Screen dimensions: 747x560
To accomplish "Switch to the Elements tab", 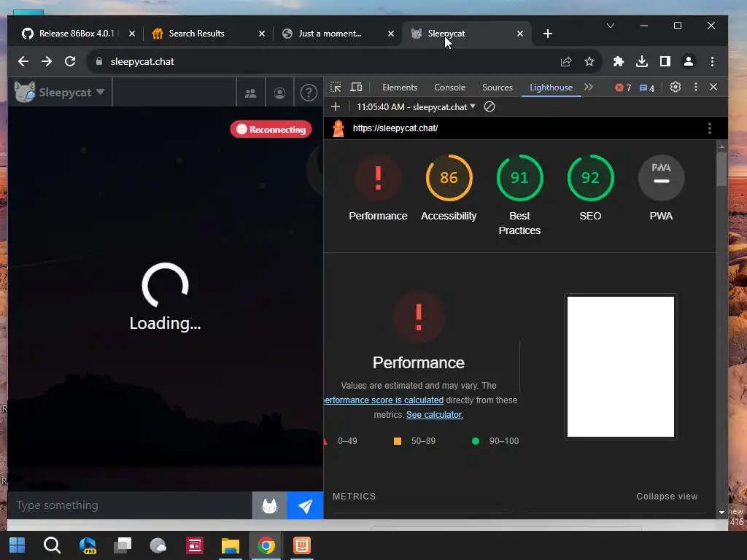I will pyautogui.click(x=400, y=87).
